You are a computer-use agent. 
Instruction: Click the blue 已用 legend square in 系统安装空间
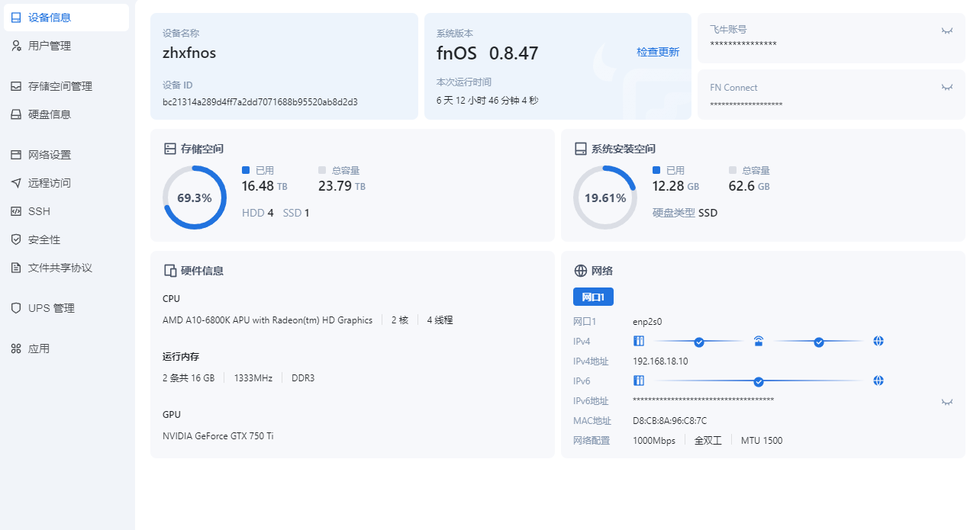[656, 170]
